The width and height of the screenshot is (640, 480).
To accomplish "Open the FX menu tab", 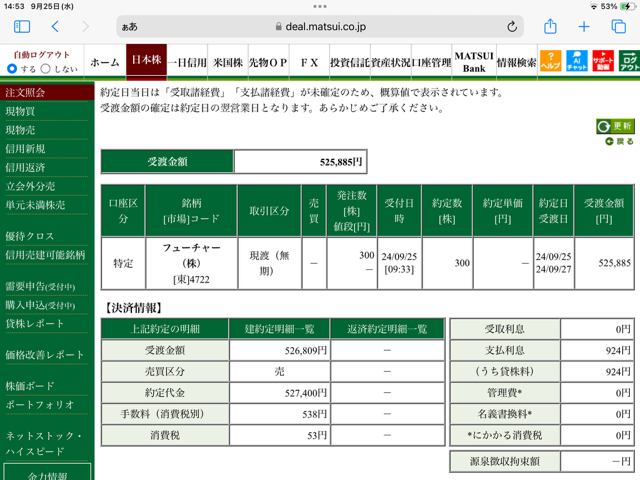I will 309,62.
